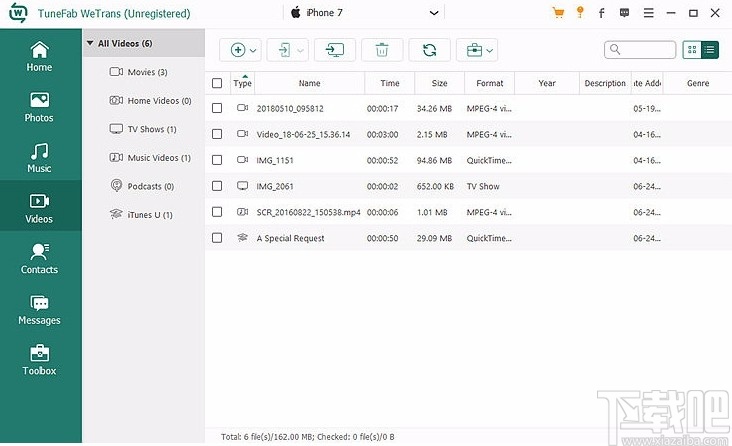Collapse the All Videos (6) tree
This screenshot has width=732, height=446.
(x=90, y=43)
